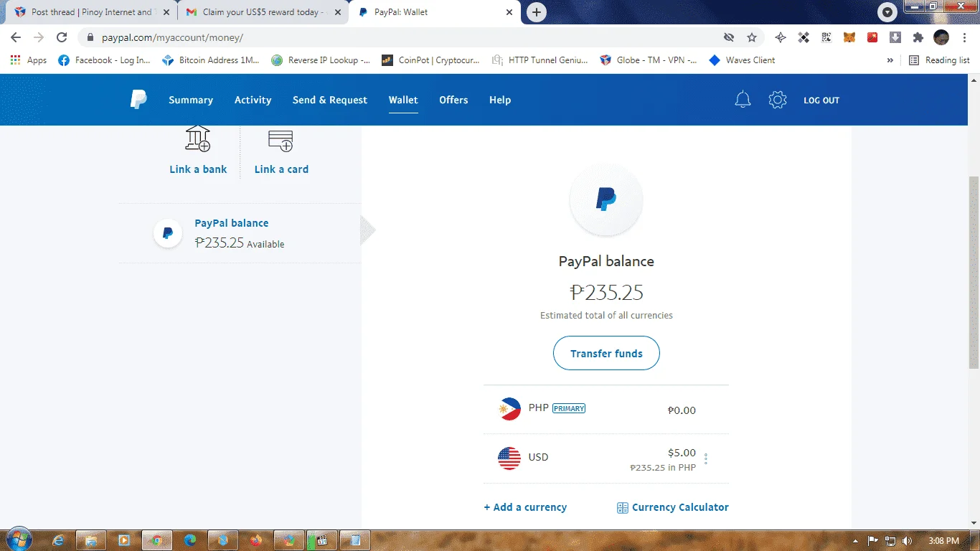
Task: Open a new browser tab
Action: 536,12
